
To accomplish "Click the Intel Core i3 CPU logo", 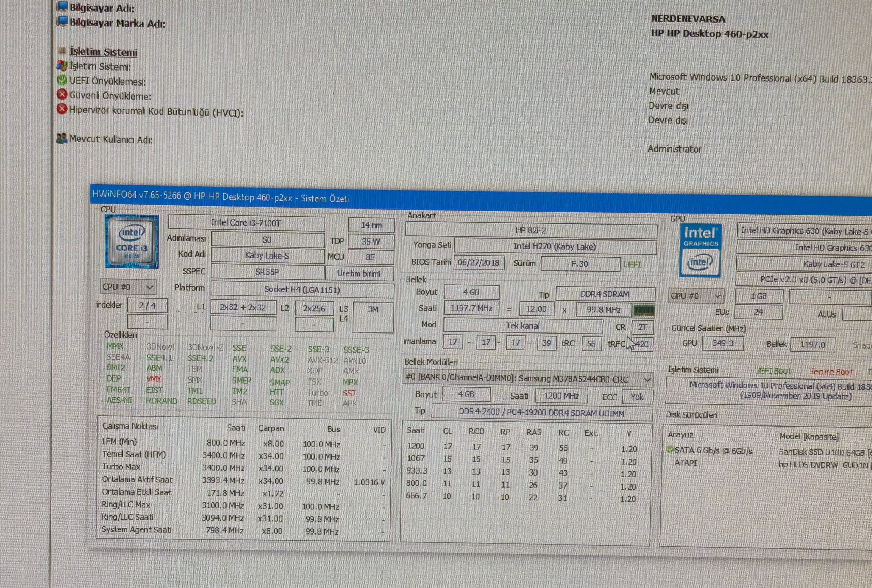I will [131, 242].
